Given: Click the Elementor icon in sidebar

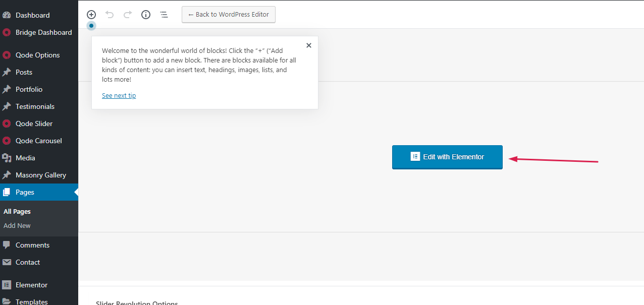Looking at the screenshot, I should 7,285.
